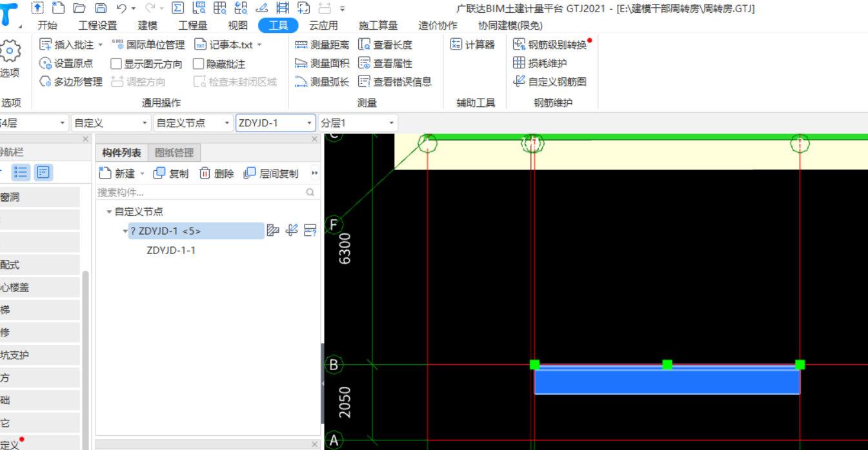Click the detail view icon in navigation bar
The width and height of the screenshot is (868, 450).
coord(43,172)
